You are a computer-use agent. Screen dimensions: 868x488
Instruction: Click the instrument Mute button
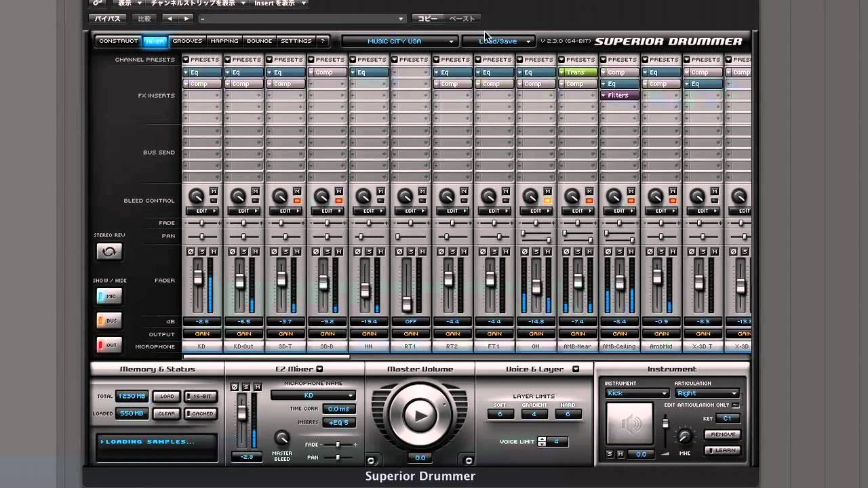tap(620, 454)
